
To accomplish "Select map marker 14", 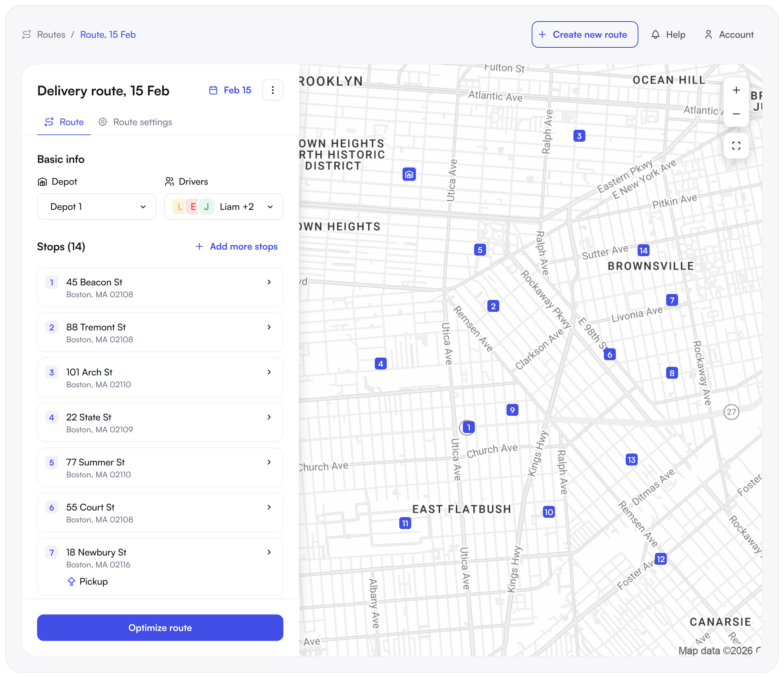I will click(643, 251).
